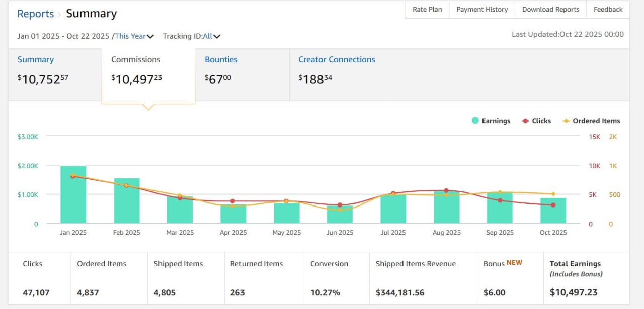The height and width of the screenshot is (309, 644).
Task: Go to Reports breadcrumb link
Action: click(x=35, y=14)
